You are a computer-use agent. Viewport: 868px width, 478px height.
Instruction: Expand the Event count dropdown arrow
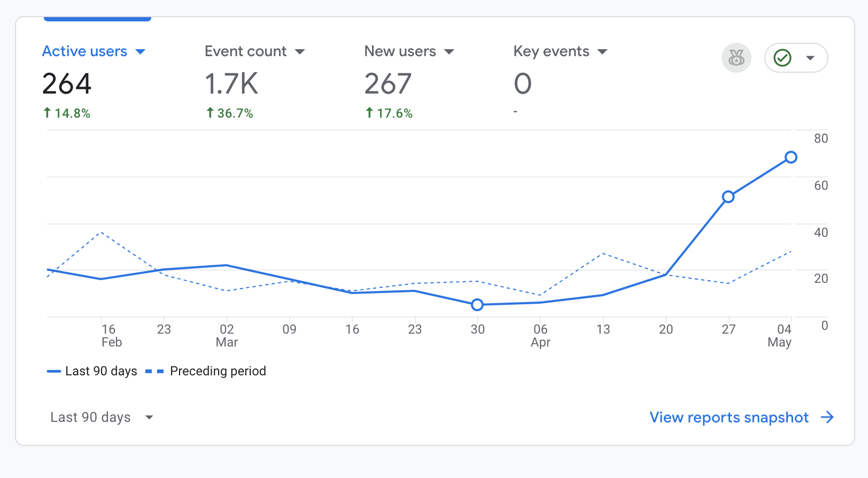pyautogui.click(x=300, y=52)
